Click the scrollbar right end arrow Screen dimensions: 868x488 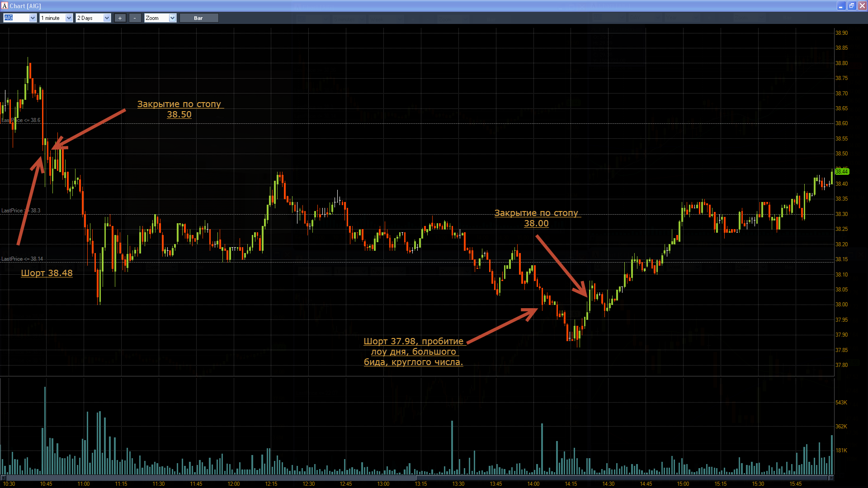click(831, 478)
